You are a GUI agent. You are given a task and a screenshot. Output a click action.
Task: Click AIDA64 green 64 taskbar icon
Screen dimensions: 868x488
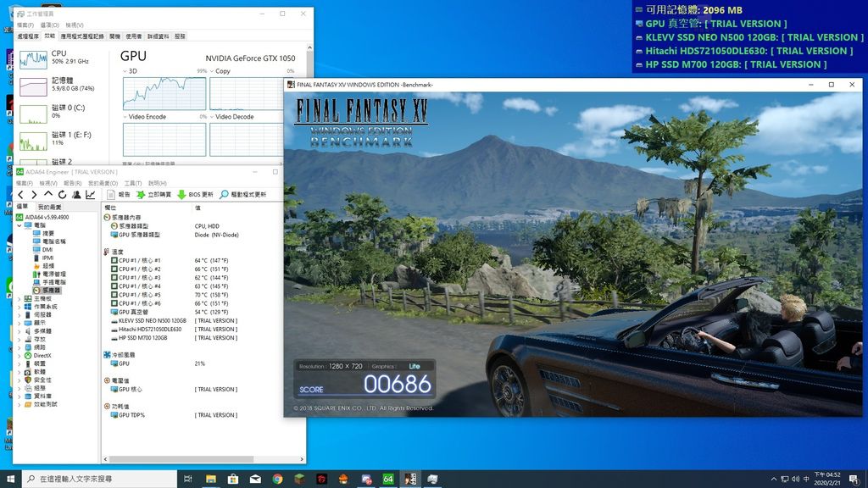tap(388, 480)
